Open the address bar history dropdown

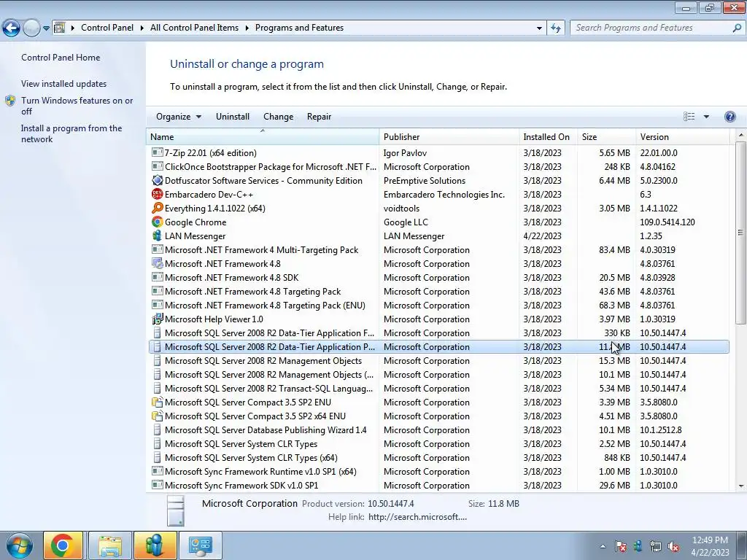pyautogui.click(x=539, y=28)
